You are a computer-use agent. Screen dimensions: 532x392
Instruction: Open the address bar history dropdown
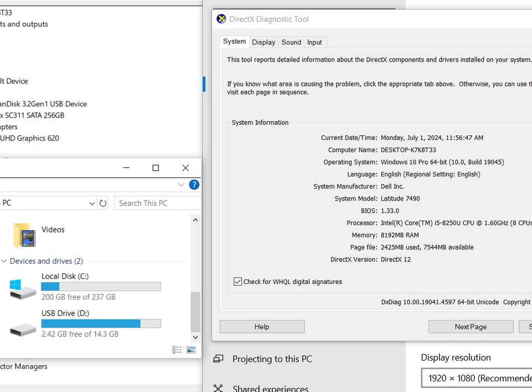pos(92,203)
